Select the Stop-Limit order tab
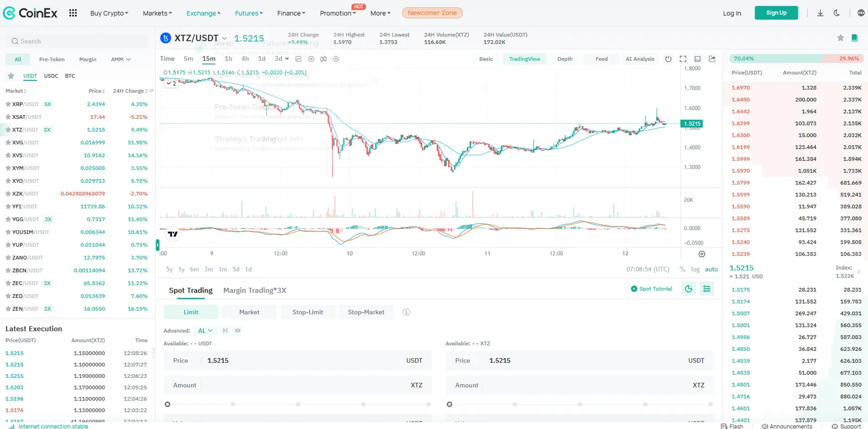 308,312
